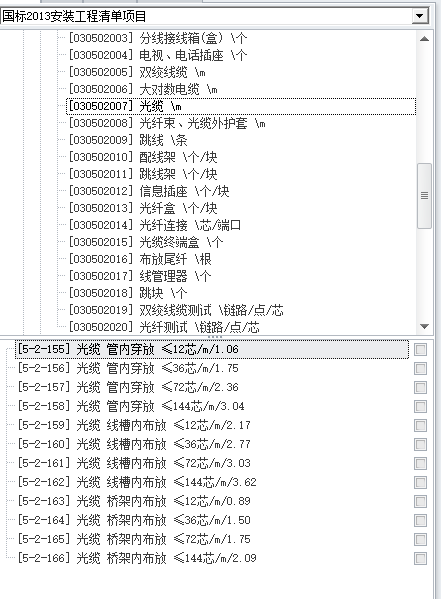
Task: Select tree item 030502009 跳线
Action: pyautogui.click(x=128, y=140)
